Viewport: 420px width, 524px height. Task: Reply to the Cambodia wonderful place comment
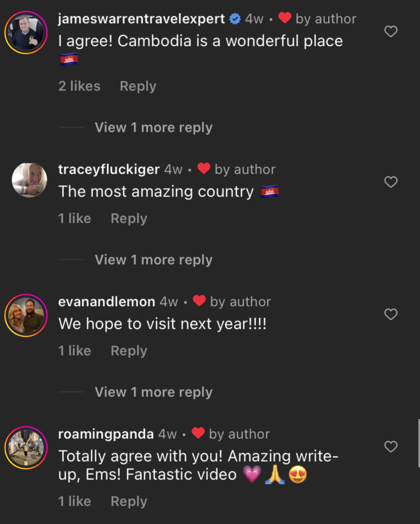[x=138, y=86]
